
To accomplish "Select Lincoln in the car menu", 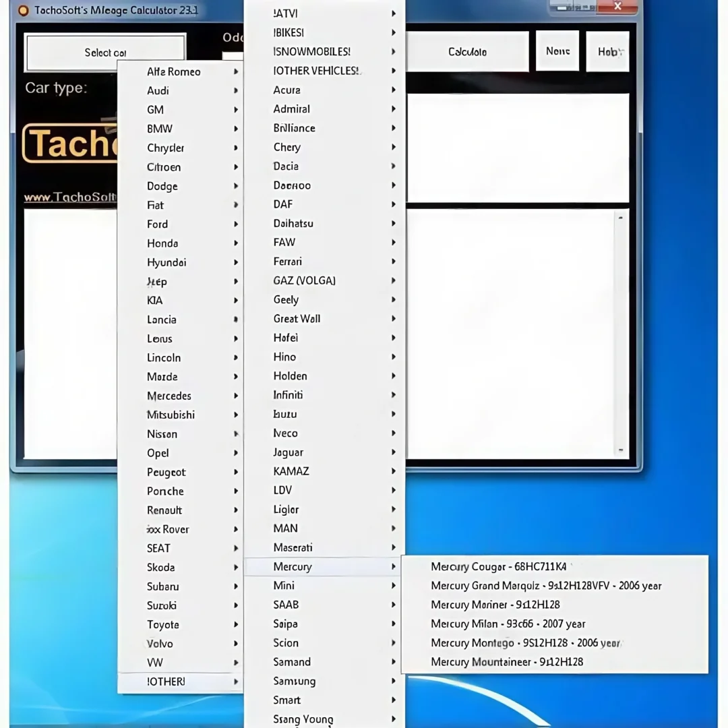I will click(x=180, y=357).
